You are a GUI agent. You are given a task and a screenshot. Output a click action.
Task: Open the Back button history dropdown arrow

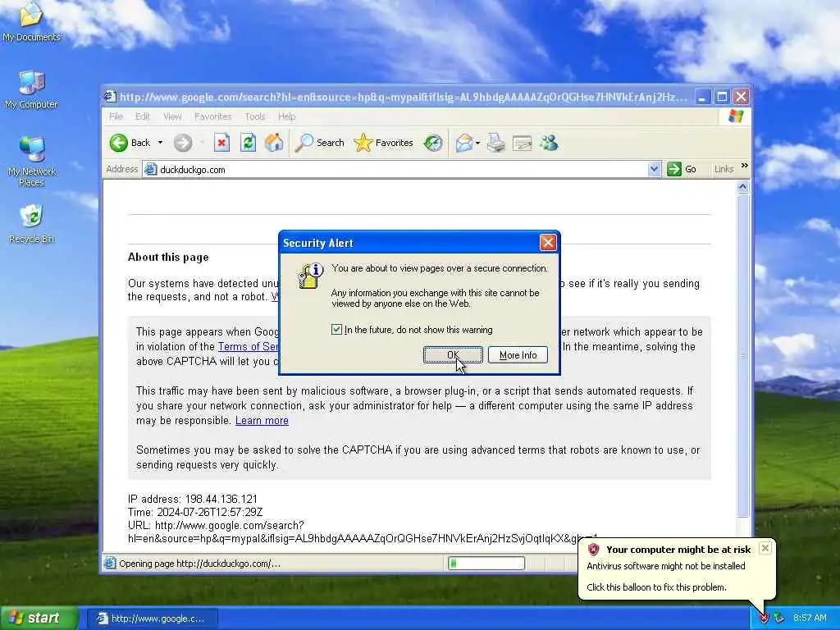(160, 143)
